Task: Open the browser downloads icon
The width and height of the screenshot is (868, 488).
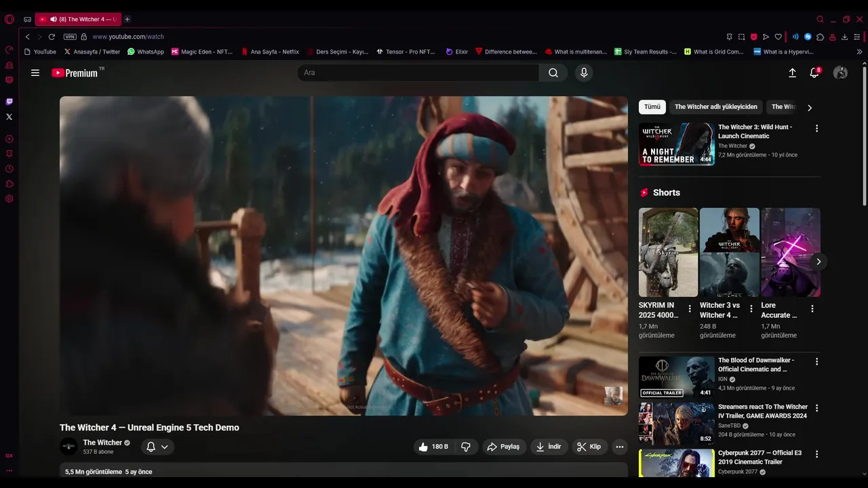Action: [x=844, y=37]
